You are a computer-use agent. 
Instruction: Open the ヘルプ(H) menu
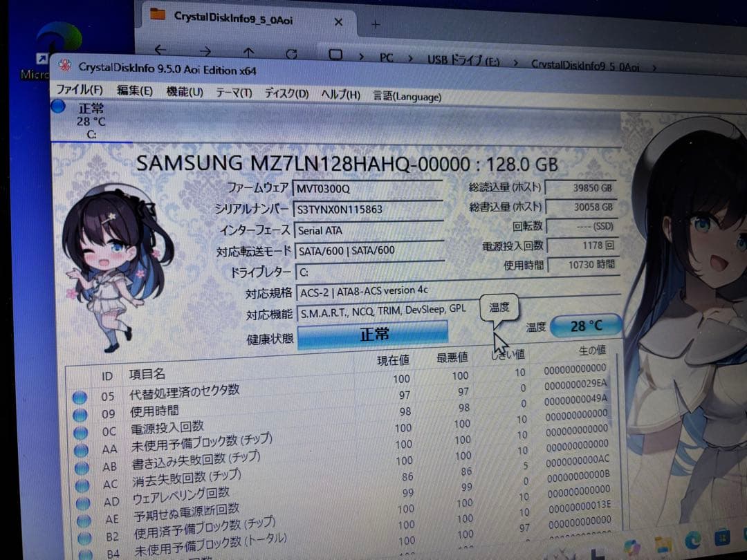(x=340, y=94)
